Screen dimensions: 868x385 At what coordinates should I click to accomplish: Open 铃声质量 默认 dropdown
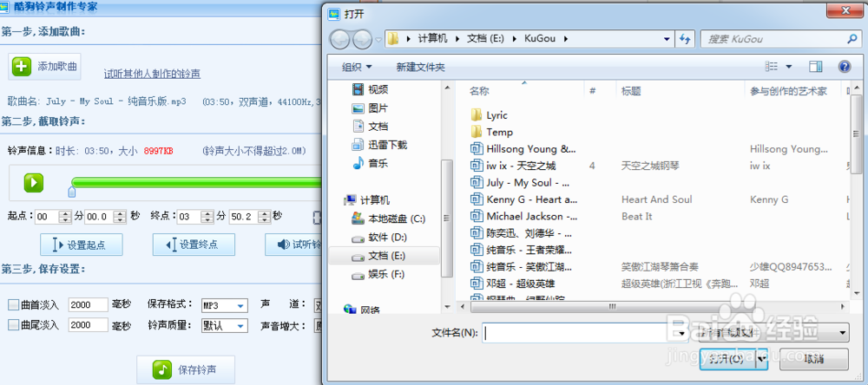coord(224,326)
